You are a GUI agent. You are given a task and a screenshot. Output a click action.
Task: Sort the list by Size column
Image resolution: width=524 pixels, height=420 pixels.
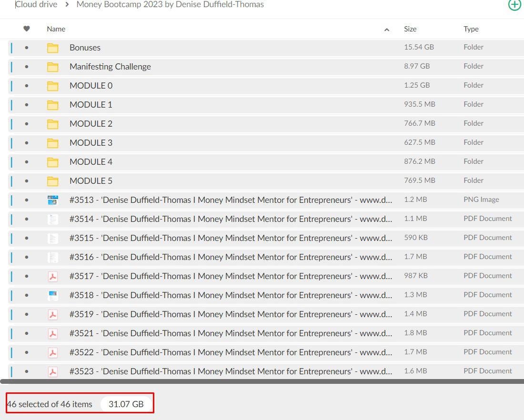coord(410,29)
